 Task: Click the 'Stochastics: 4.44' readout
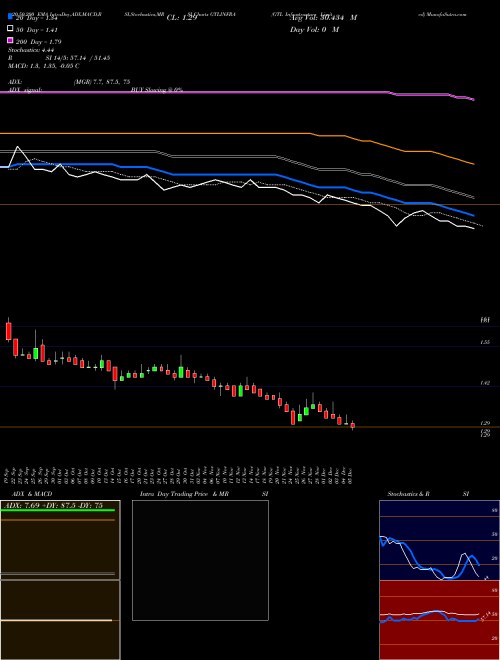click(x=29, y=50)
